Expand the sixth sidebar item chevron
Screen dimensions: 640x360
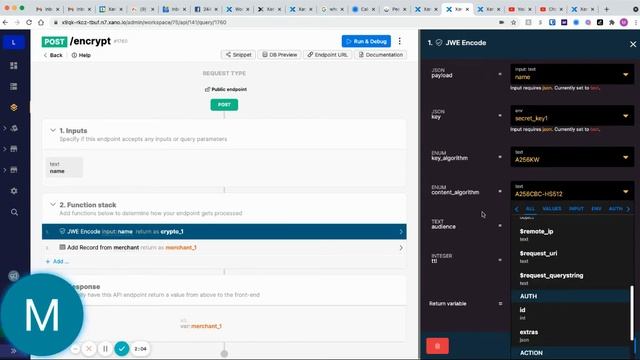pyautogui.click(x=5, y=170)
